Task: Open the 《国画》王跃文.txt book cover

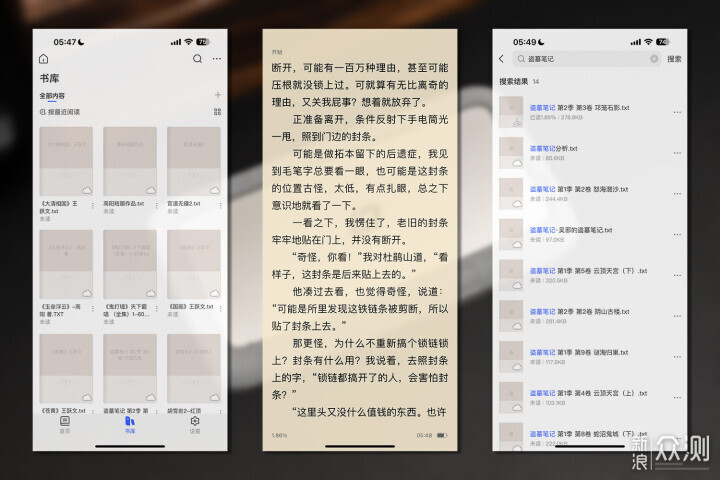Action: tap(194, 265)
